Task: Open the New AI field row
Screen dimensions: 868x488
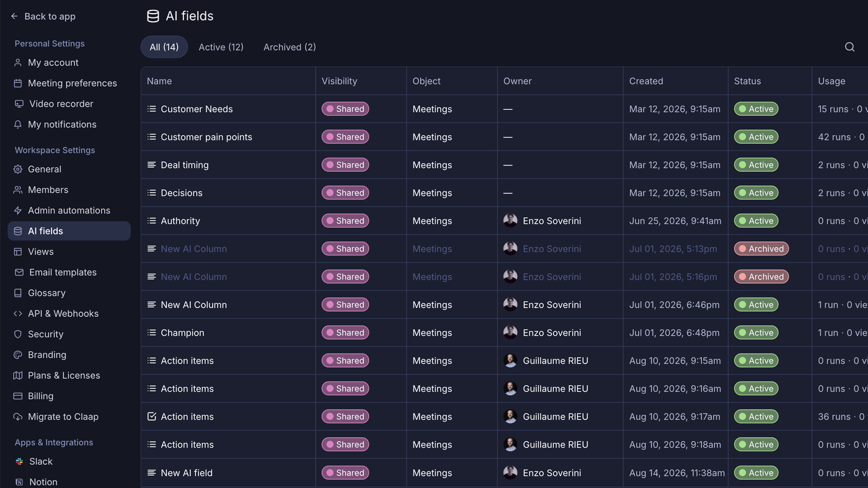Action: tap(504, 472)
